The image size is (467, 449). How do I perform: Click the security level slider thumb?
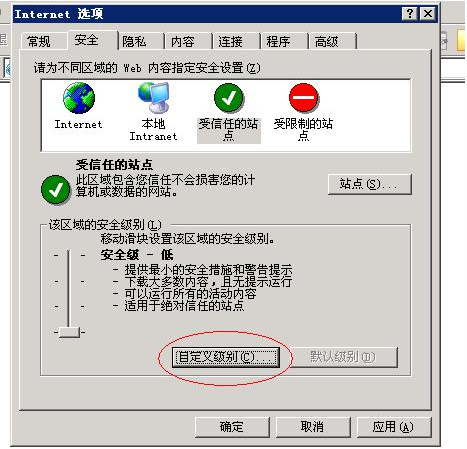[69, 332]
